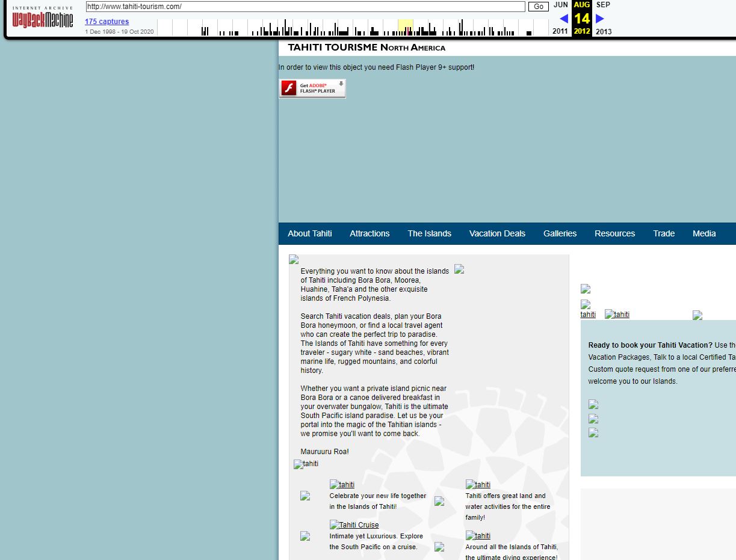Click the Wayback URL input field
The image size is (736, 560).
pos(305,7)
